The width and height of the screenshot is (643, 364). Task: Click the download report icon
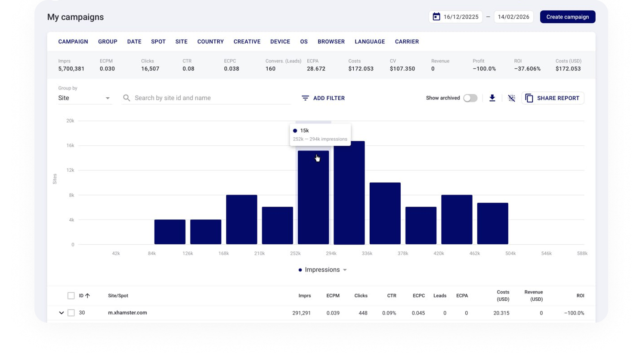[x=492, y=98]
